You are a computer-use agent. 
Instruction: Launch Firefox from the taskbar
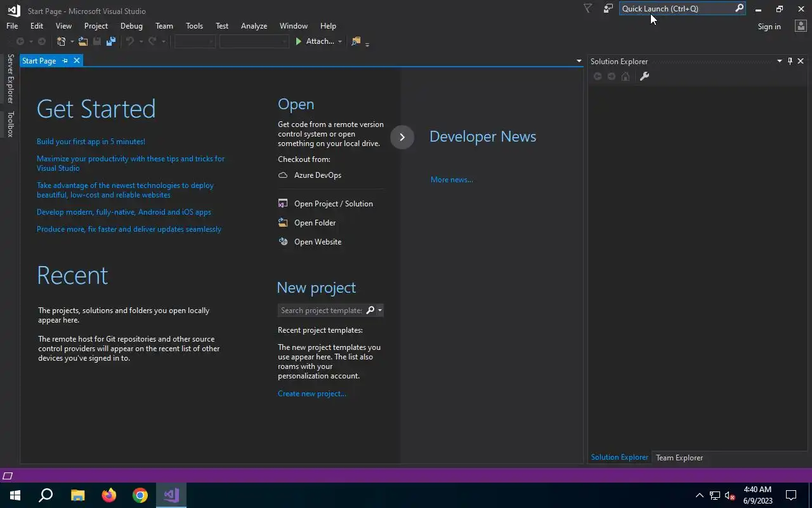pyautogui.click(x=109, y=495)
